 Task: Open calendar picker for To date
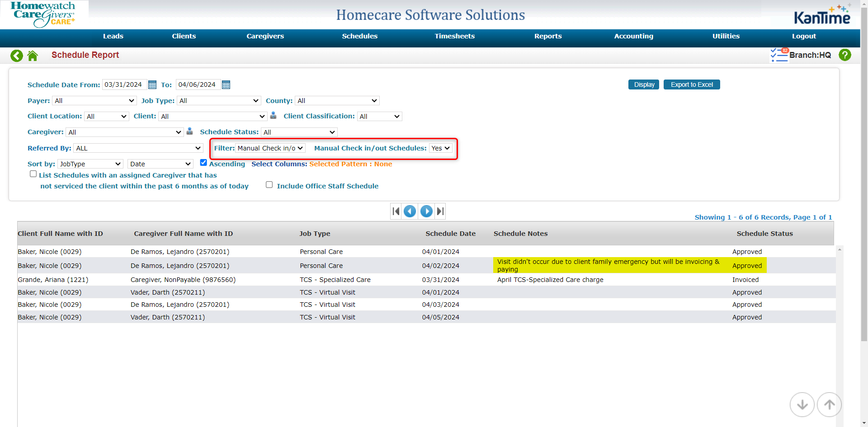click(226, 85)
